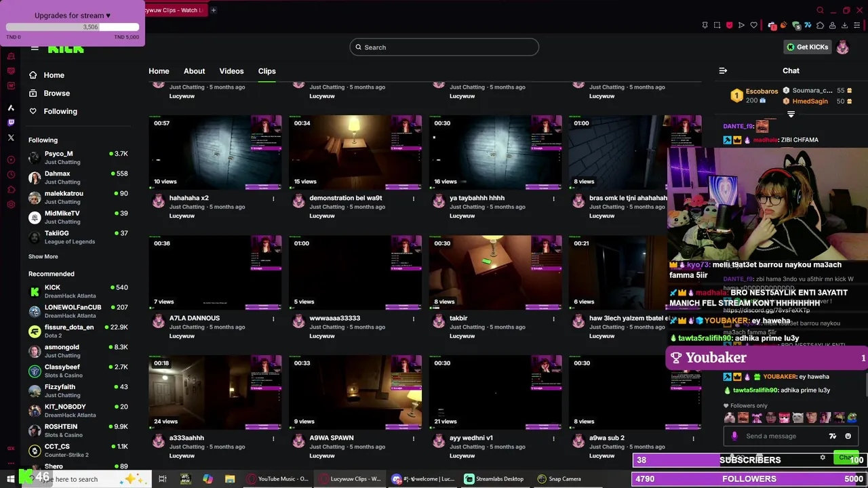
Task: Open options menu for 'wwwaaaa33333' clip
Action: click(414, 319)
